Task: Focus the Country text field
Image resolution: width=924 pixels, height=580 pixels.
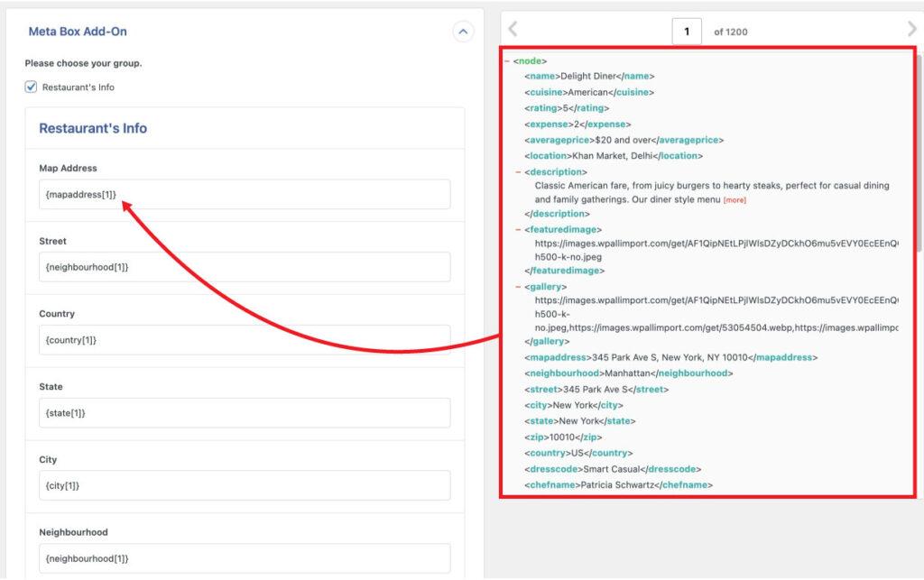Action: (244, 340)
